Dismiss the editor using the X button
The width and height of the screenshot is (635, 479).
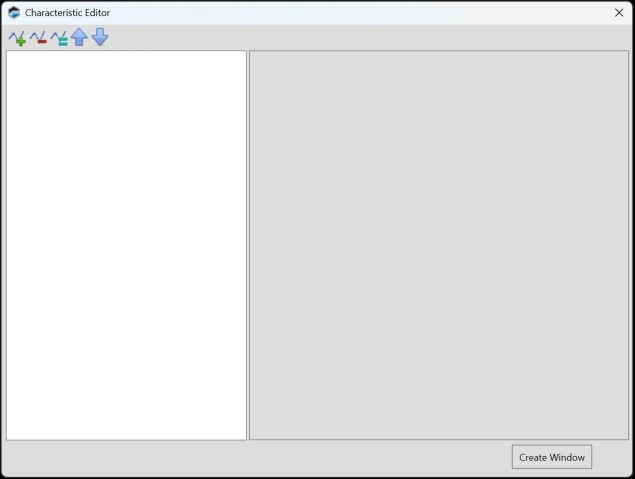pyautogui.click(x=618, y=13)
